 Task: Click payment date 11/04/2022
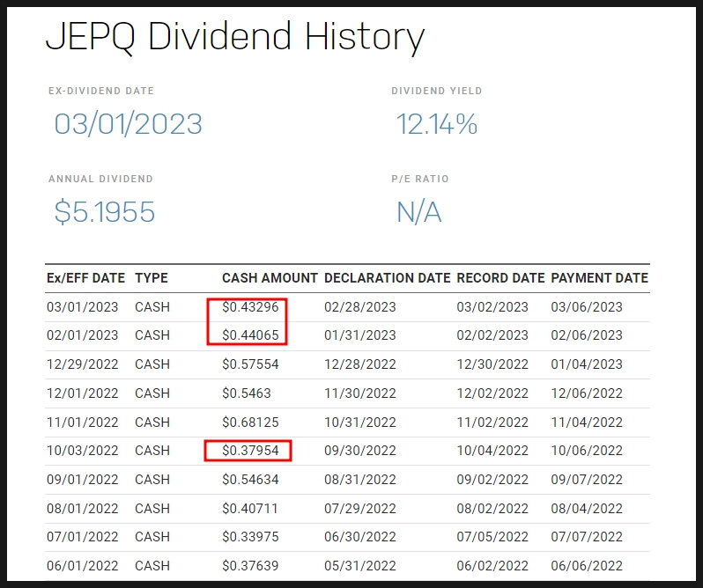point(587,423)
